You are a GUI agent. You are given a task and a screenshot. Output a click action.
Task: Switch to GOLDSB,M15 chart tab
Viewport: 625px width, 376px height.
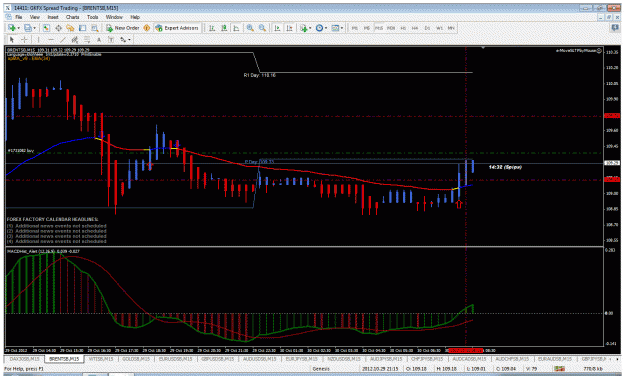point(136,359)
